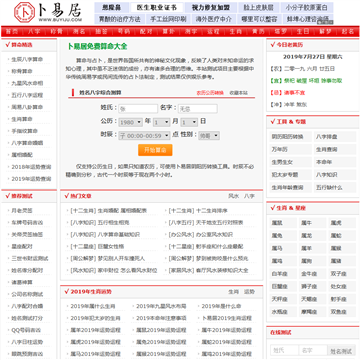Open 九星风水命相 in left sidebar

pos(27,83)
